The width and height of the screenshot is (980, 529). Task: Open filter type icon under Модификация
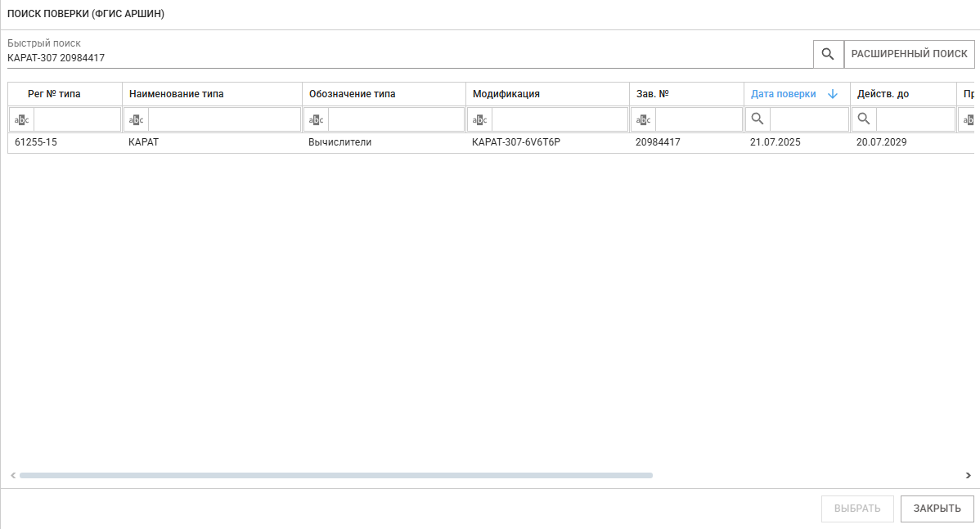(x=480, y=120)
